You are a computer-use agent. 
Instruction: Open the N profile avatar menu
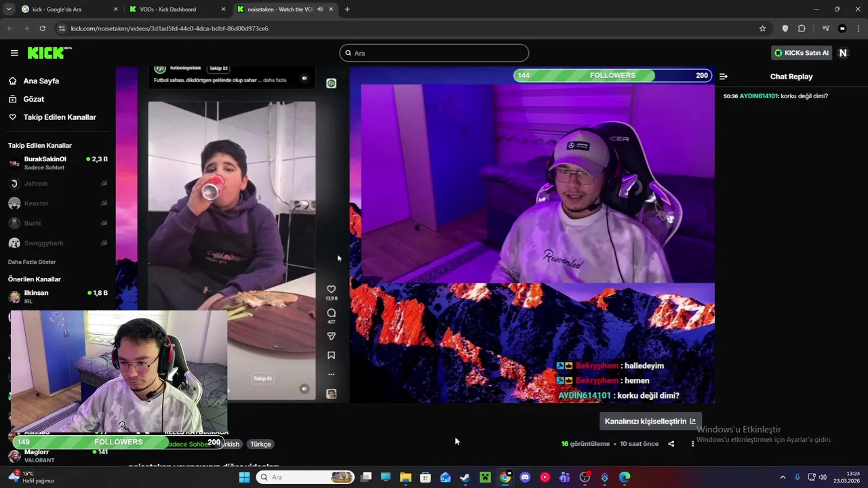click(843, 53)
